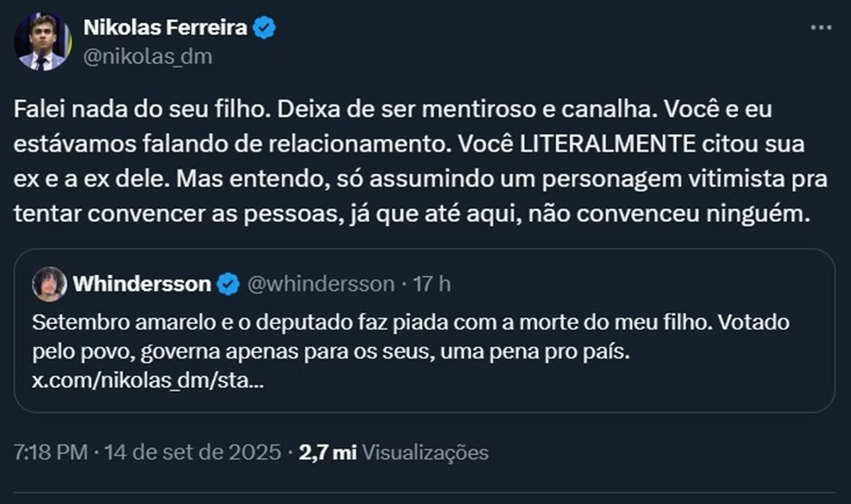
Task: Click the "17 h" quoted post timestamp
Action: click(x=432, y=284)
